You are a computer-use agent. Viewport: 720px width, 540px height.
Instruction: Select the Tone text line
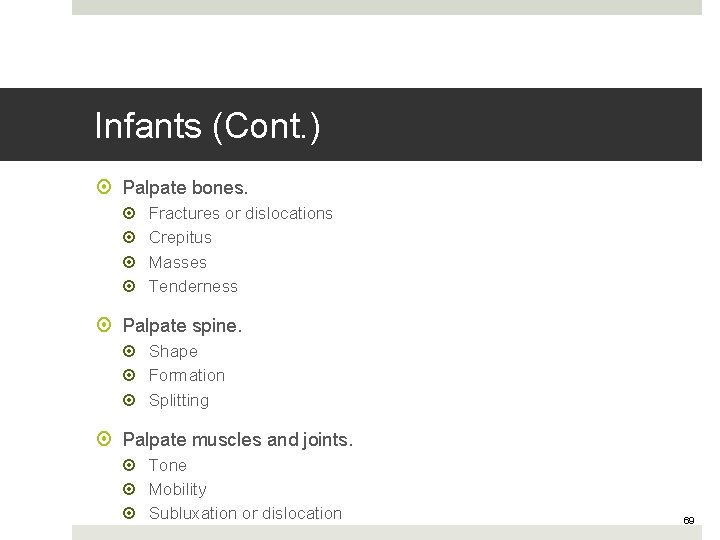[167, 465]
